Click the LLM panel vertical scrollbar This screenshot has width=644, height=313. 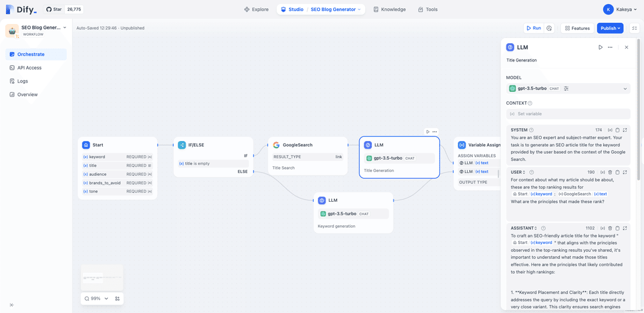point(638,109)
